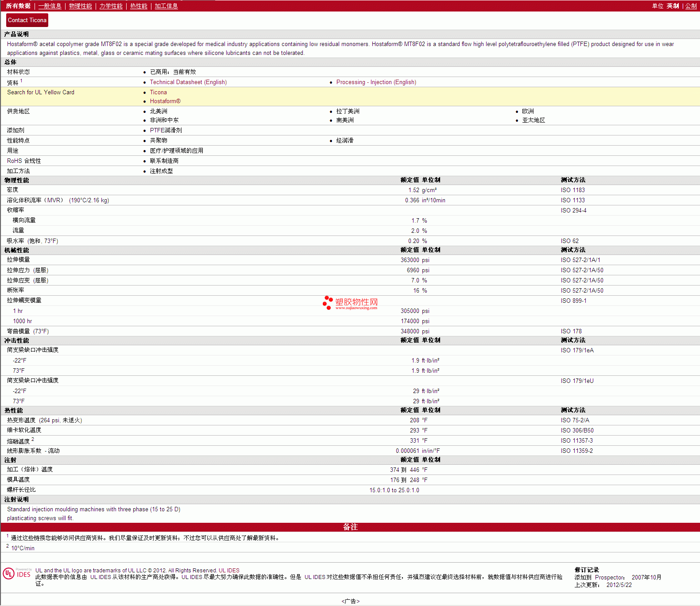Click the ISO 1133 test method
Viewport: 700px width, 606px height.
click(x=572, y=200)
